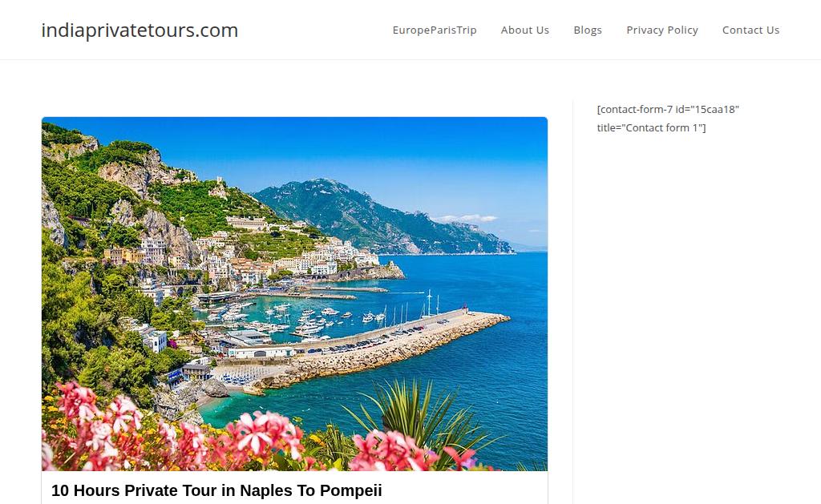Open the post '10 Hours Private Tour in Naples To Pompeii'
Viewport: 821px width, 504px height.
(216, 490)
